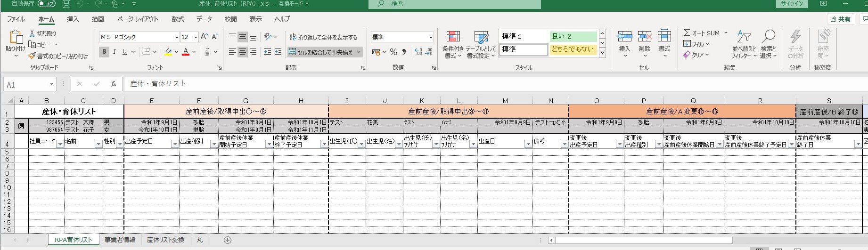Open the 数式 ribbon tab
The width and height of the screenshot is (868, 250).
pos(178,19)
